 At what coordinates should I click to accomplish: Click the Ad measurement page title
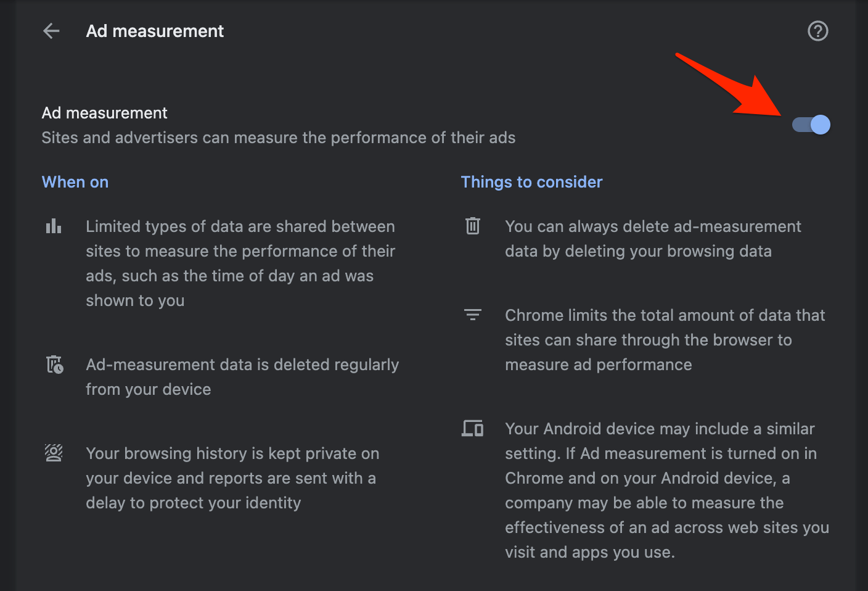[155, 31]
